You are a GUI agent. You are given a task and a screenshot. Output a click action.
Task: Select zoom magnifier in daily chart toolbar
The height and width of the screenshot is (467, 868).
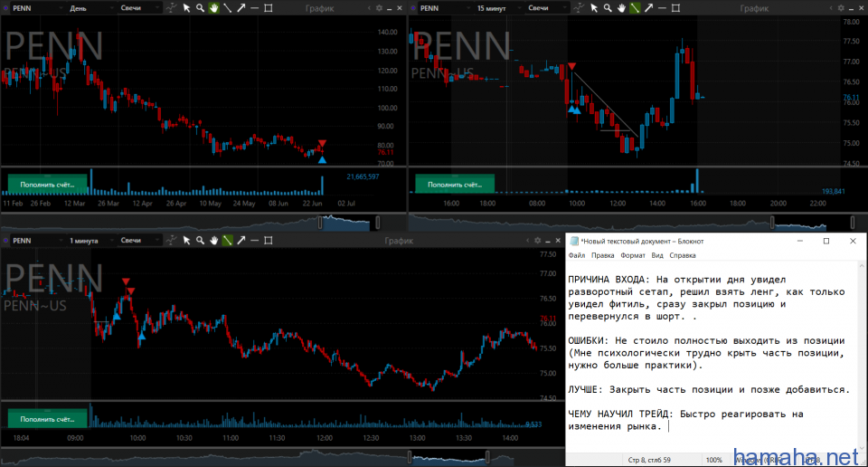coord(200,8)
